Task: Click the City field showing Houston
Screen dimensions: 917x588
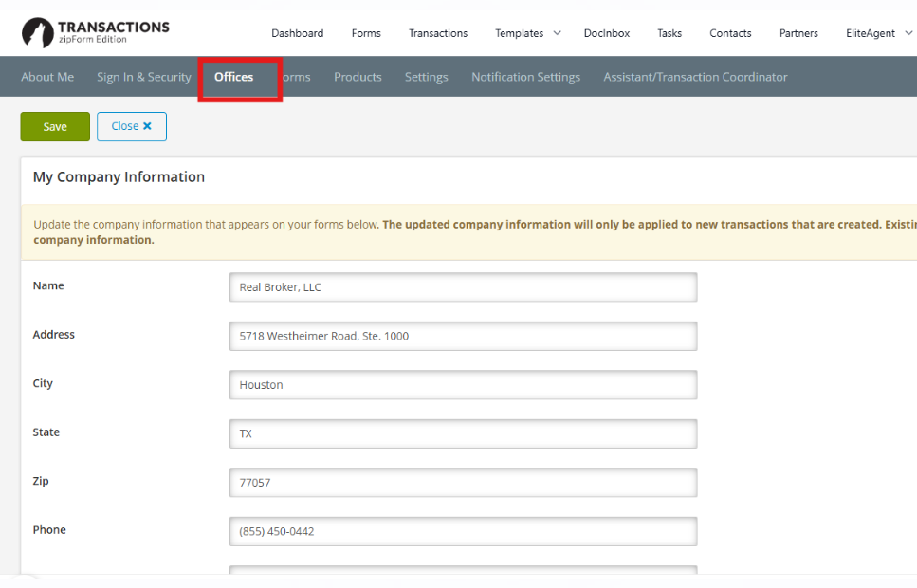Action: (463, 385)
